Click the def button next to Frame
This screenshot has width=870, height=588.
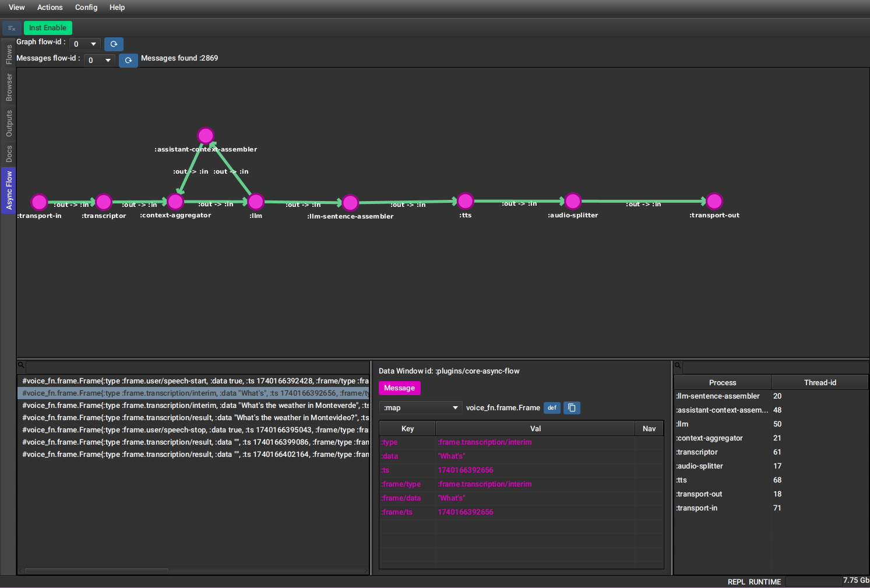pyautogui.click(x=552, y=408)
